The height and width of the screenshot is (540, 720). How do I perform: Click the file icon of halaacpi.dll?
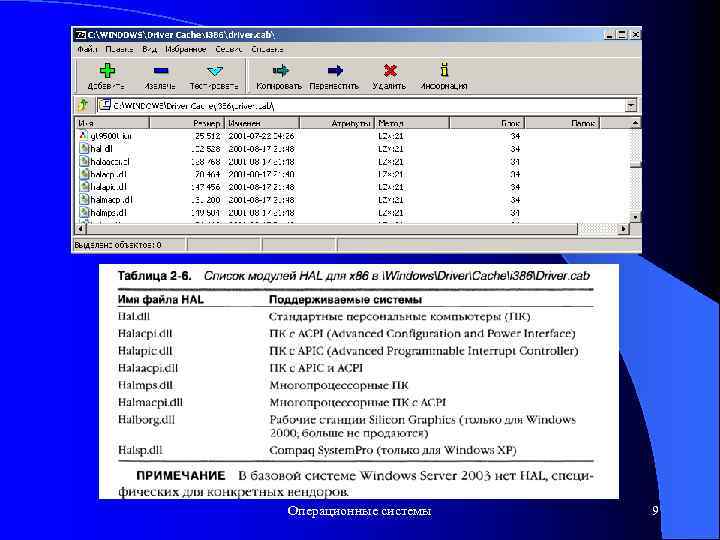[84, 161]
